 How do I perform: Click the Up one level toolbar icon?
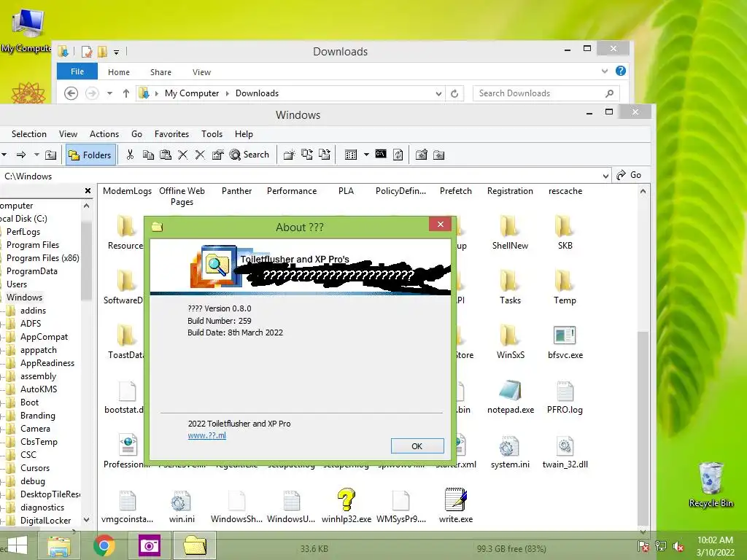50,155
